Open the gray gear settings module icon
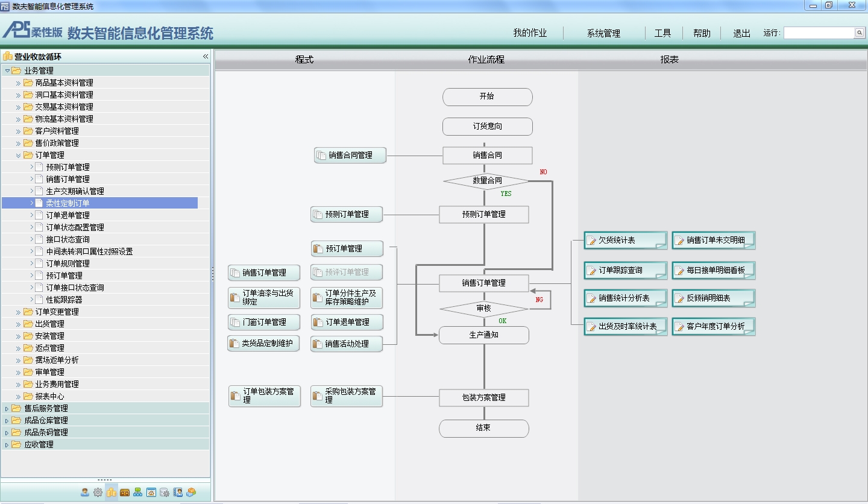Screen dimensions: 868x504 tap(98, 492)
